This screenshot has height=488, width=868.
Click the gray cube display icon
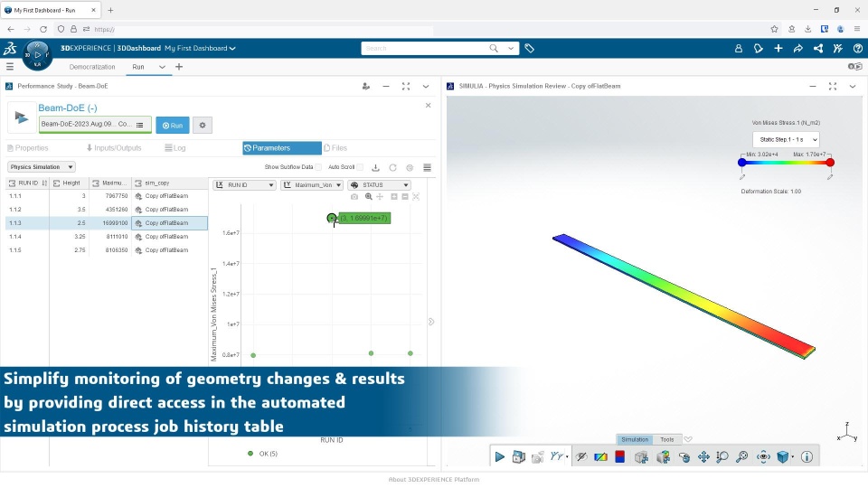(x=641, y=457)
